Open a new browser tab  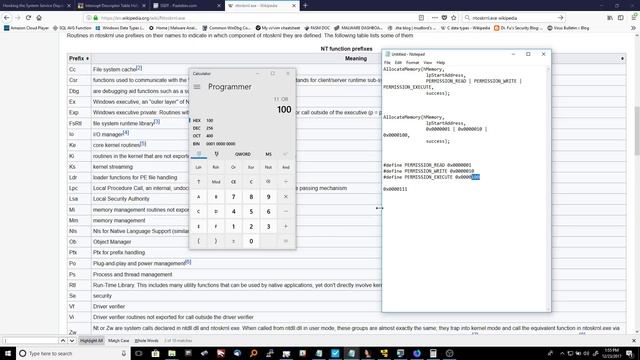pos(305,6)
